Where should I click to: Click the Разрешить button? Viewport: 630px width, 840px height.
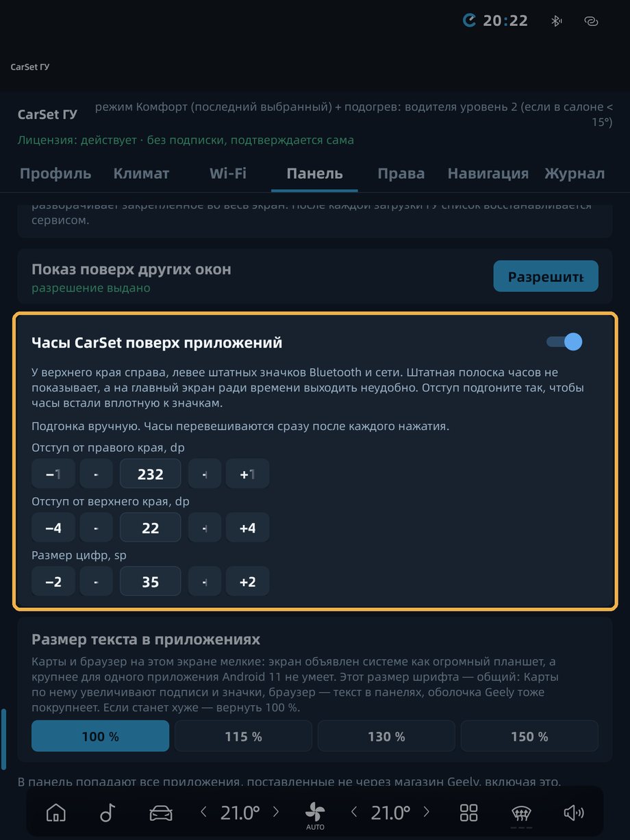[546, 277]
